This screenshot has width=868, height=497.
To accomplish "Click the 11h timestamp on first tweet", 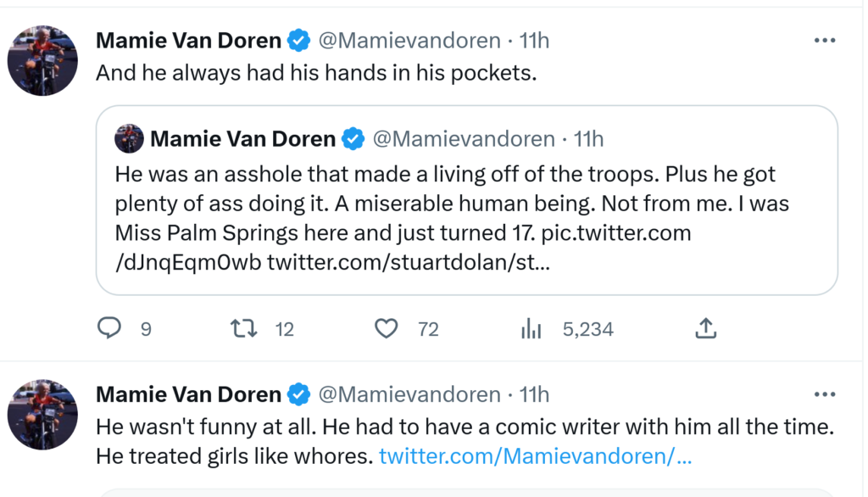I will (534, 40).
